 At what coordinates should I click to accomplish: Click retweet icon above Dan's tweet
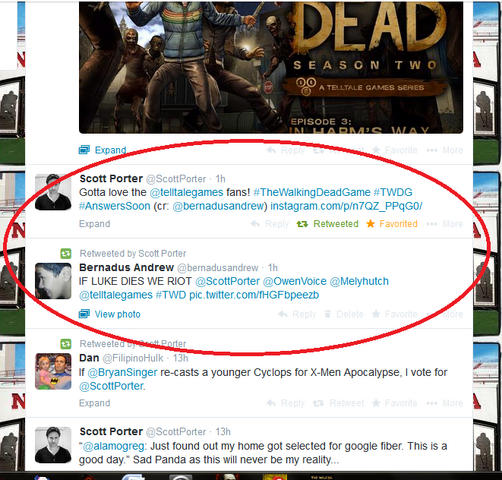coord(66,344)
